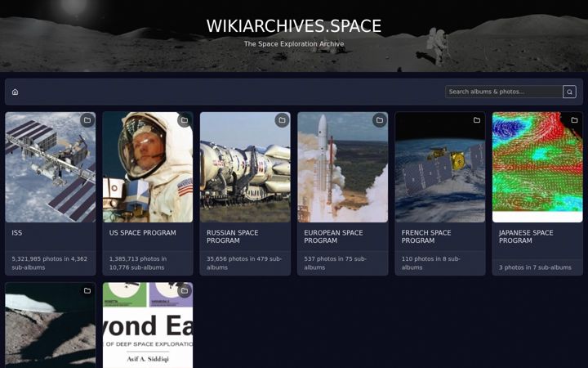Open the Beyond Earth book cover thumbnail
588x368 pixels.
tap(148, 325)
